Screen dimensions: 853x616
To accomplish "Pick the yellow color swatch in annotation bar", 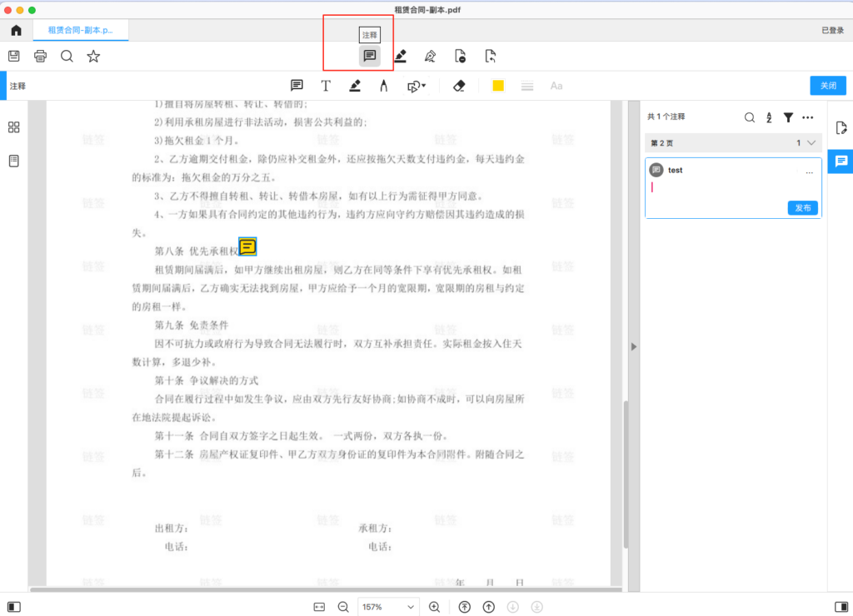I will [x=498, y=86].
